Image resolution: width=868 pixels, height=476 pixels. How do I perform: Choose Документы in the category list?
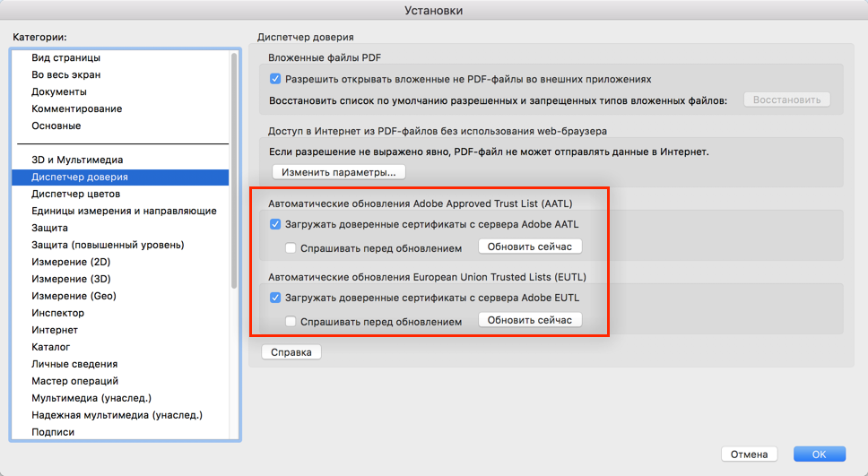coord(59,91)
